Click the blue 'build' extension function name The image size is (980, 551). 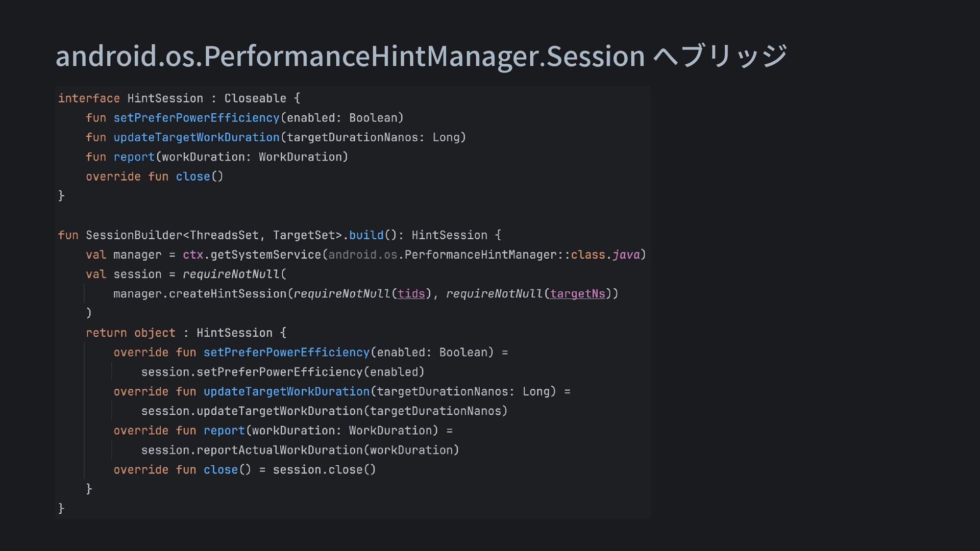coord(366,235)
